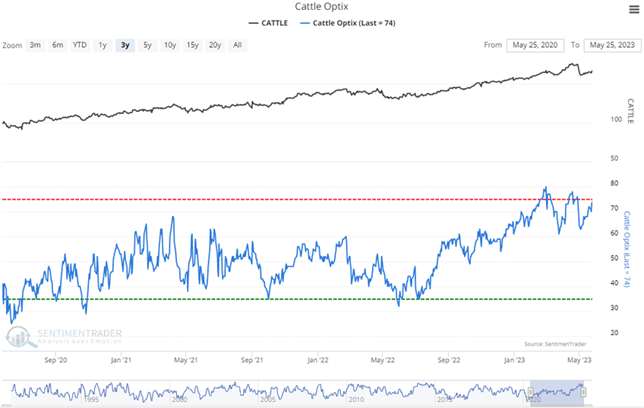Show All available data range

237,45
